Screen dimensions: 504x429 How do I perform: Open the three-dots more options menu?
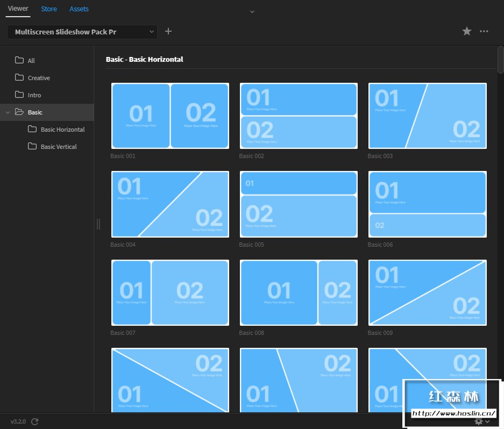pyautogui.click(x=484, y=31)
